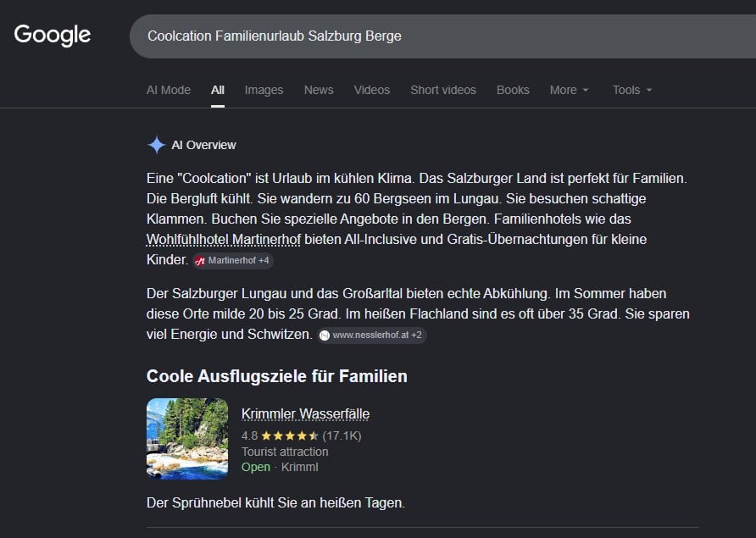This screenshot has height=538, width=756.
Task: Select the Images tab
Action: (x=264, y=90)
